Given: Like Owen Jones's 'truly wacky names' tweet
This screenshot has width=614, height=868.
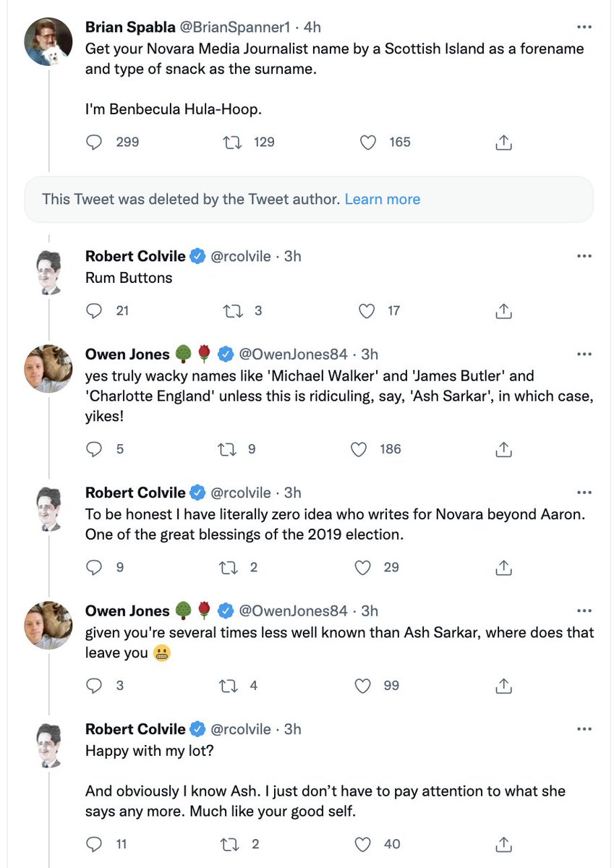Looking at the screenshot, I should (x=359, y=449).
